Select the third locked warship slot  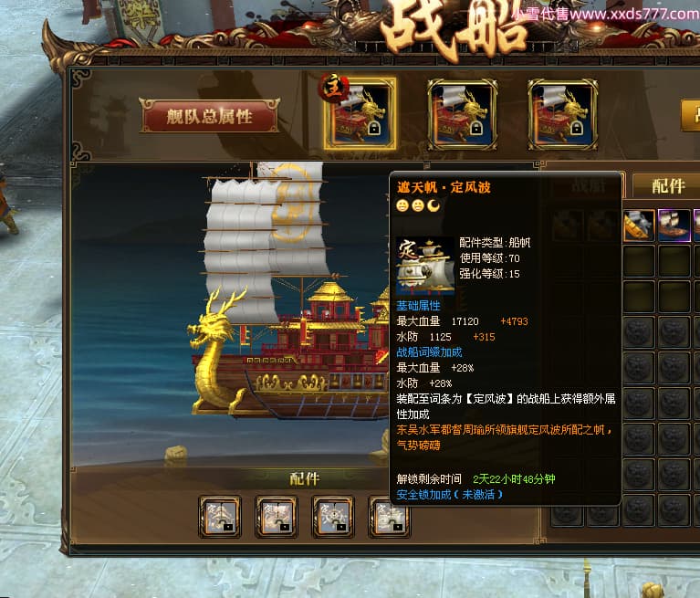pyautogui.click(x=562, y=115)
